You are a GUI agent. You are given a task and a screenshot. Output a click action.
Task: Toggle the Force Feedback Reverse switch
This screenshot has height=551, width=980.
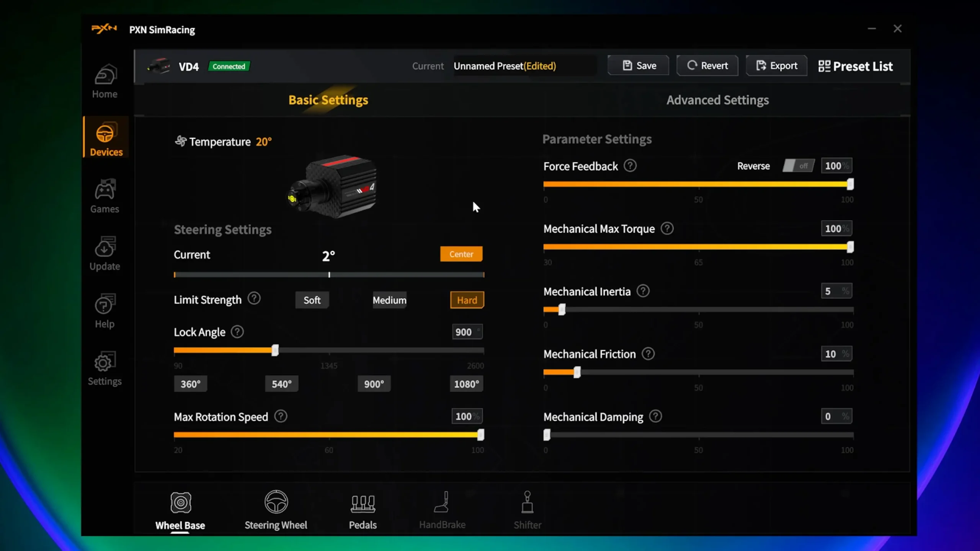tap(798, 166)
